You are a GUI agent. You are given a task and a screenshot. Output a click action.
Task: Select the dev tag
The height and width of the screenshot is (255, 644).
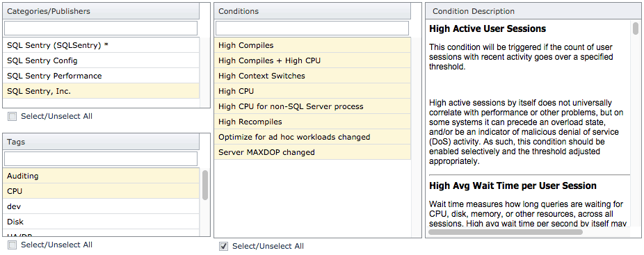pyautogui.click(x=101, y=206)
